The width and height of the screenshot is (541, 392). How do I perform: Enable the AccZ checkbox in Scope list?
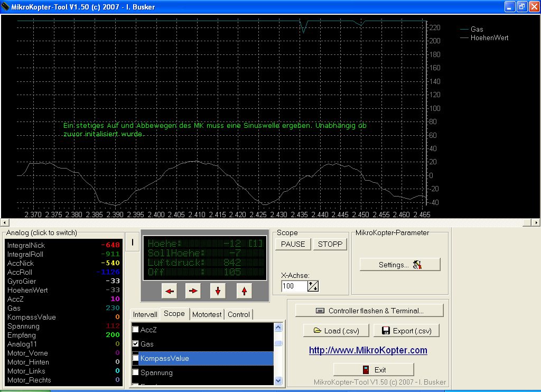[135, 330]
